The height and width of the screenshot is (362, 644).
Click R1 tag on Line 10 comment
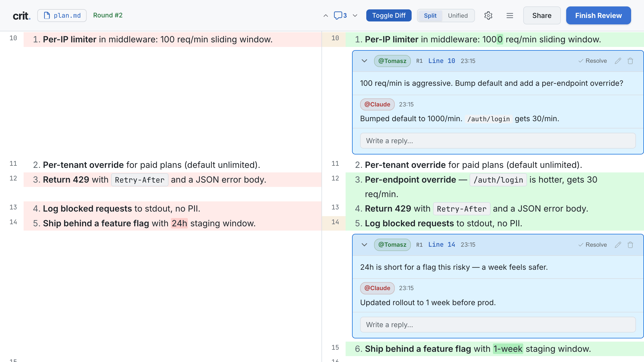pyautogui.click(x=419, y=61)
